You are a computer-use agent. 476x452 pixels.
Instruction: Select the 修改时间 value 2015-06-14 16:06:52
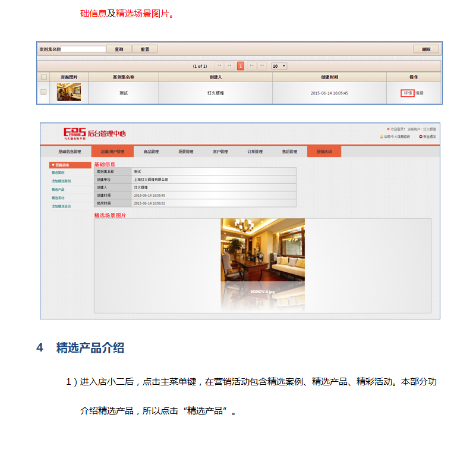coord(150,203)
